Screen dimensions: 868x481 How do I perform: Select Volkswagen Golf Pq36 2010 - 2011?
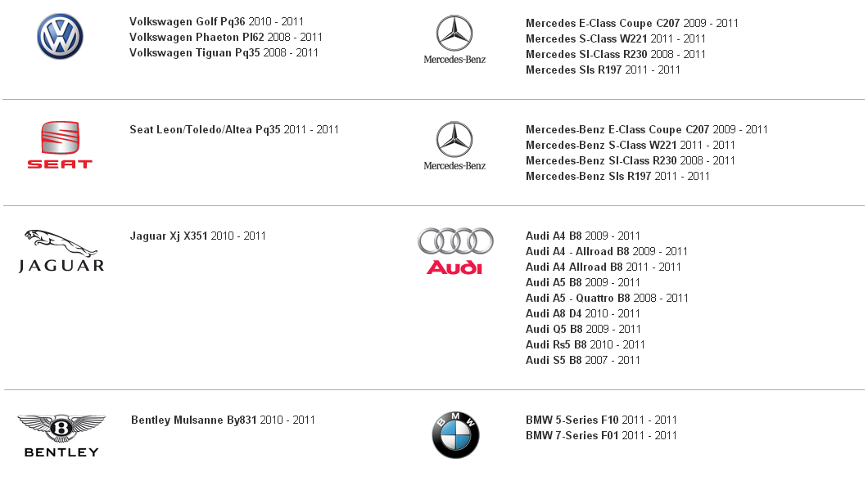coord(216,21)
